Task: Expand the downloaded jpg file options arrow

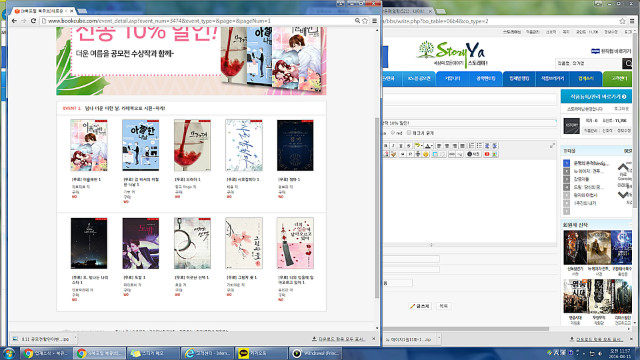Action: (x=76, y=338)
